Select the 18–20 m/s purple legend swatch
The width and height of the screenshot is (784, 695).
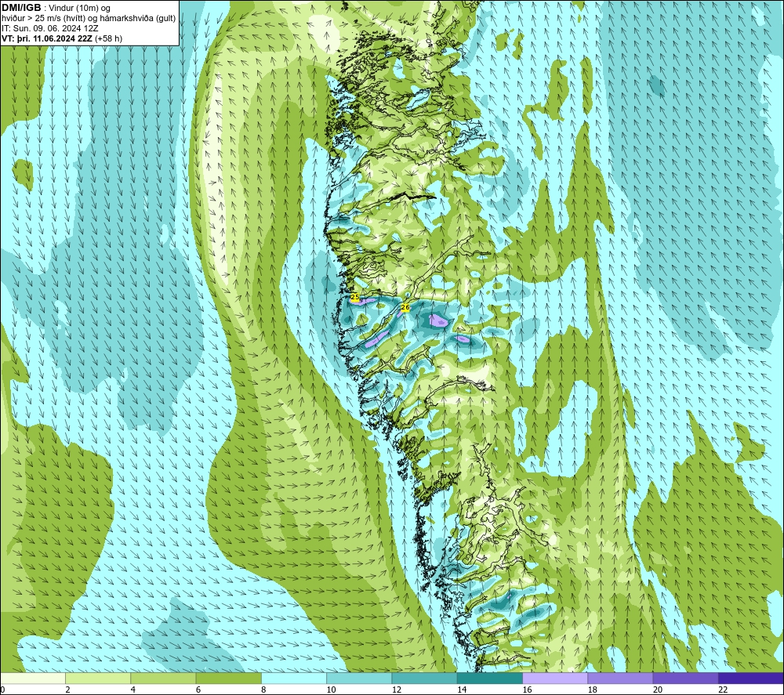[x=620, y=678]
